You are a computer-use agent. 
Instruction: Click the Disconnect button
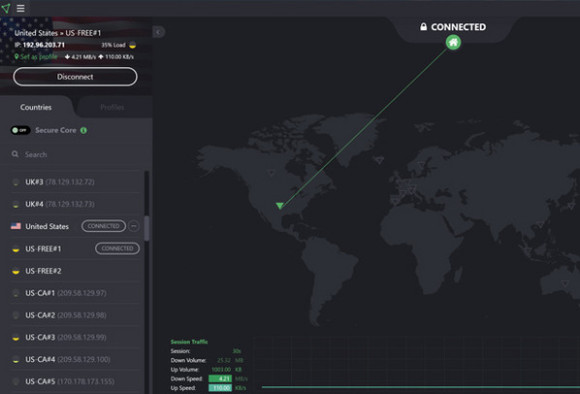coord(75,77)
